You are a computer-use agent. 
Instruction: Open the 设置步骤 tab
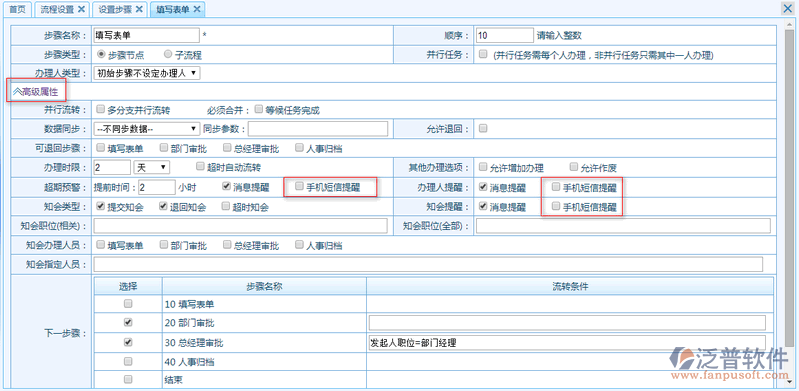click(115, 9)
